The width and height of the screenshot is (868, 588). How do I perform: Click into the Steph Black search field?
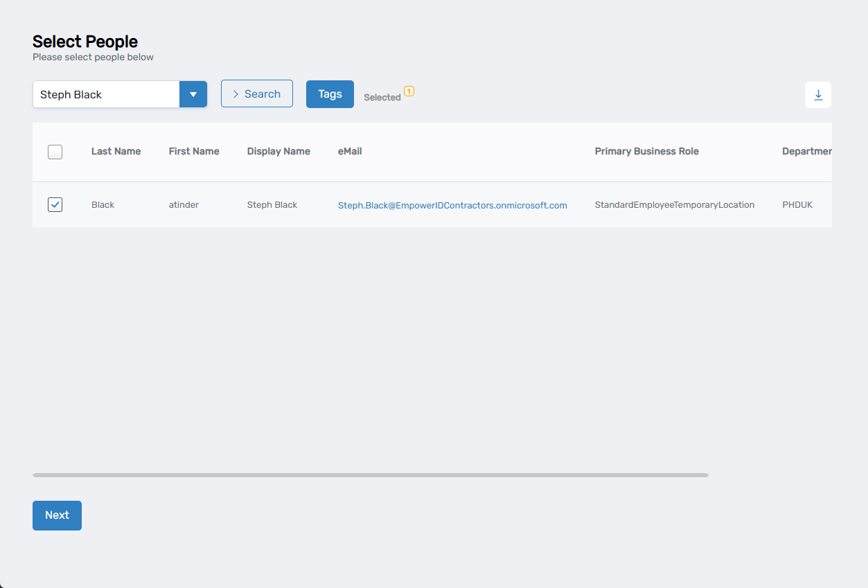105,94
